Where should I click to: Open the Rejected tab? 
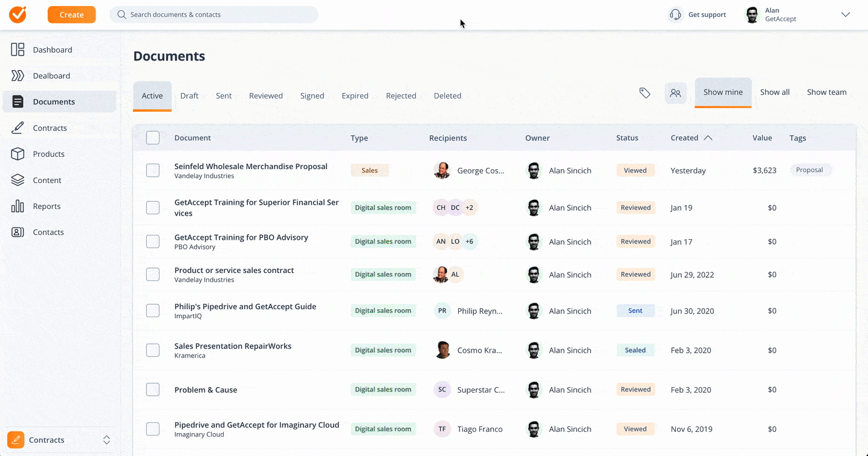[401, 95]
